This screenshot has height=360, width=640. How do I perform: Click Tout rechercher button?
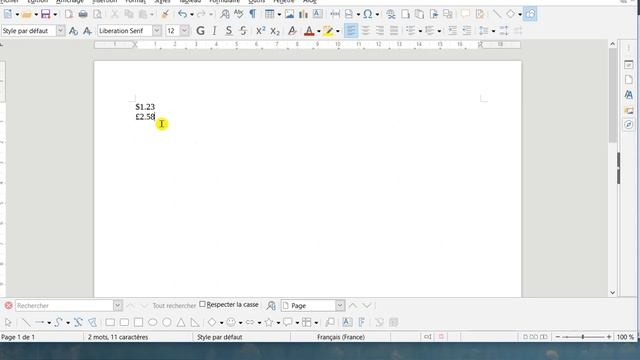tap(174, 305)
